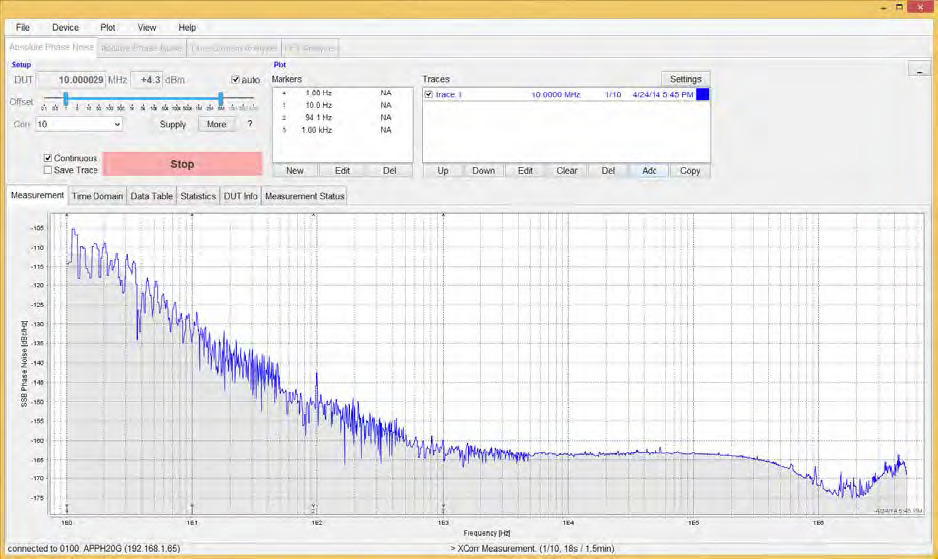Click the blue trace 1 color swatch
This screenshot has width=938, height=559.
tap(702, 95)
